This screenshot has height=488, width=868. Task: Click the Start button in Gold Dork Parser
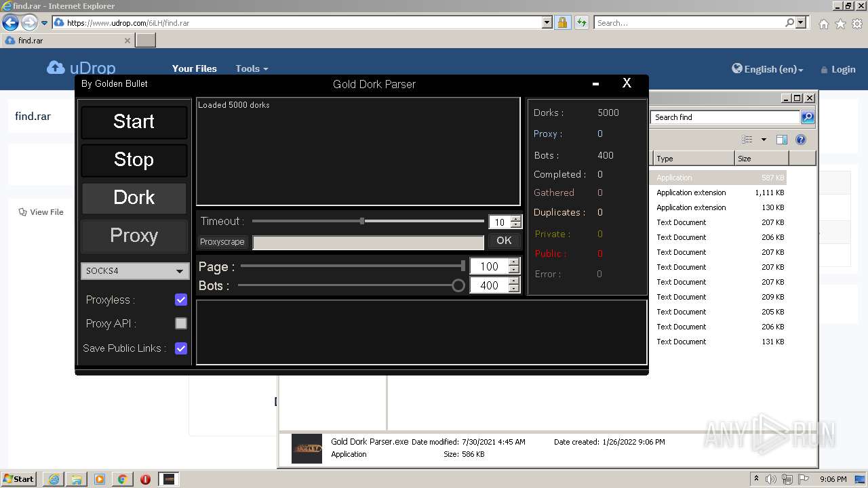[x=134, y=122]
